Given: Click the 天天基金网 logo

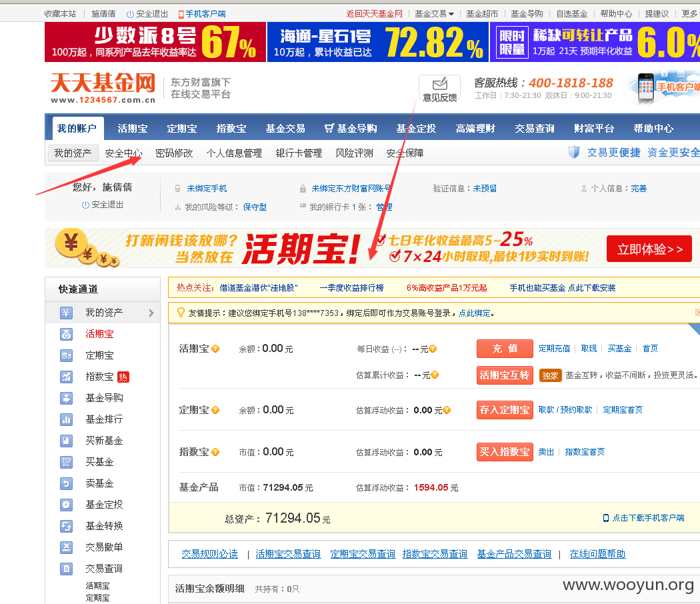Looking at the screenshot, I should (103, 88).
